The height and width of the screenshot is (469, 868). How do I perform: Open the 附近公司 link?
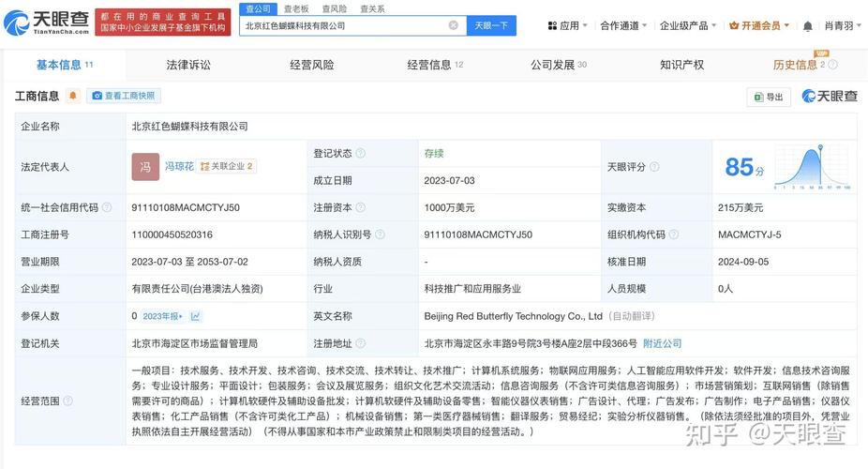tap(662, 343)
